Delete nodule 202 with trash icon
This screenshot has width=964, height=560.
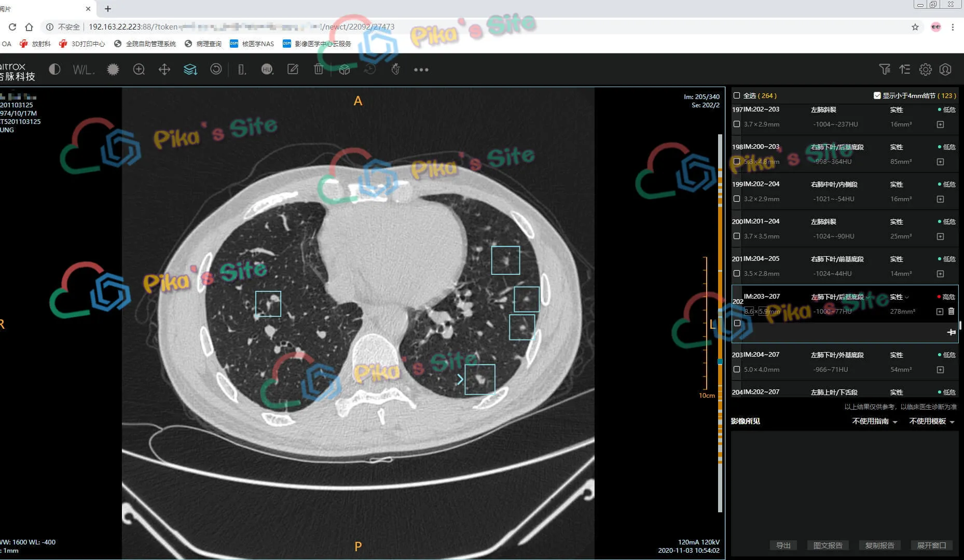point(951,311)
